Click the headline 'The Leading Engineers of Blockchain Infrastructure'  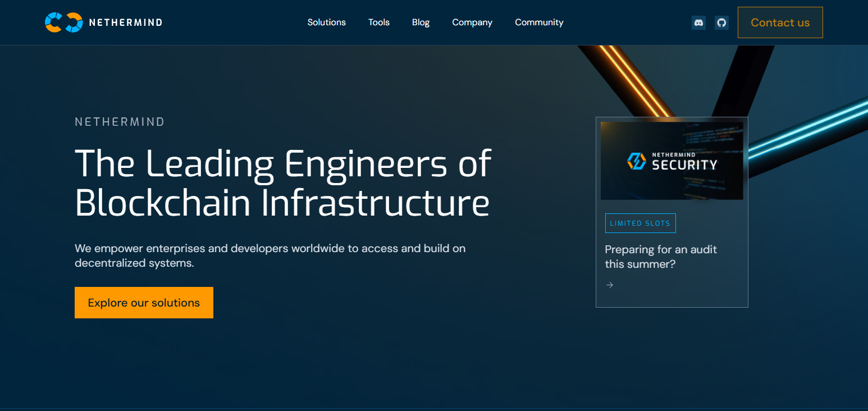pos(283,183)
